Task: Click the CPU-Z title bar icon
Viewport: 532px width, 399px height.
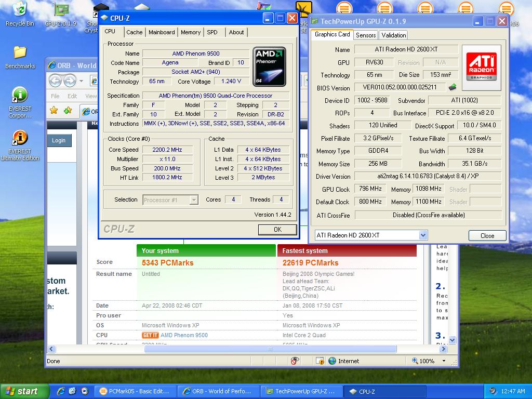Action: pos(104,18)
